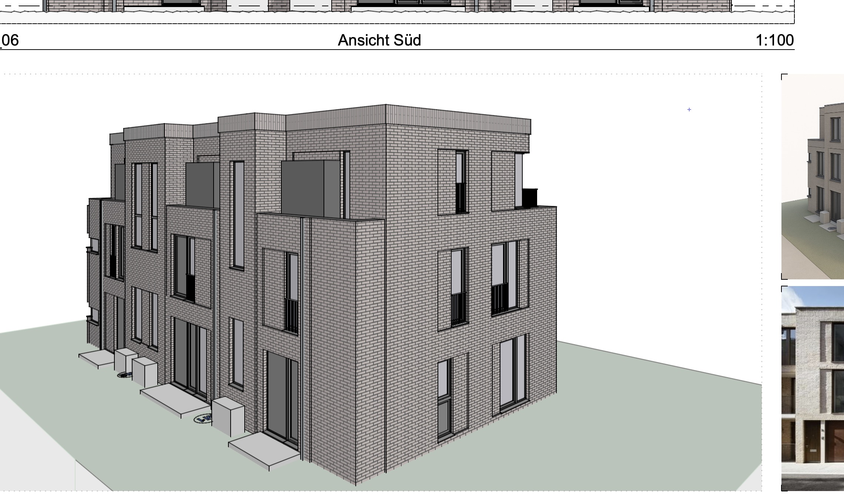Click the manhole symbol beside the left boxes
844x504 pixels.
click(124, 375)
